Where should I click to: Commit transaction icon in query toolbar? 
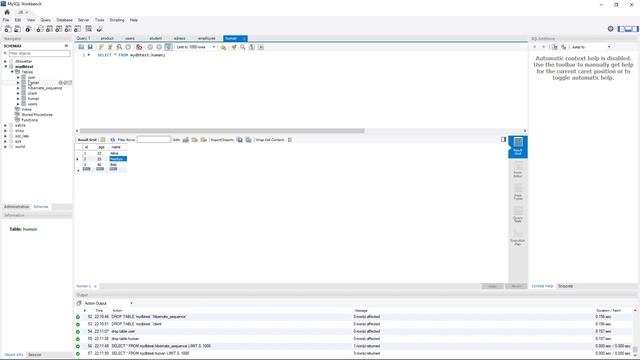150,47
